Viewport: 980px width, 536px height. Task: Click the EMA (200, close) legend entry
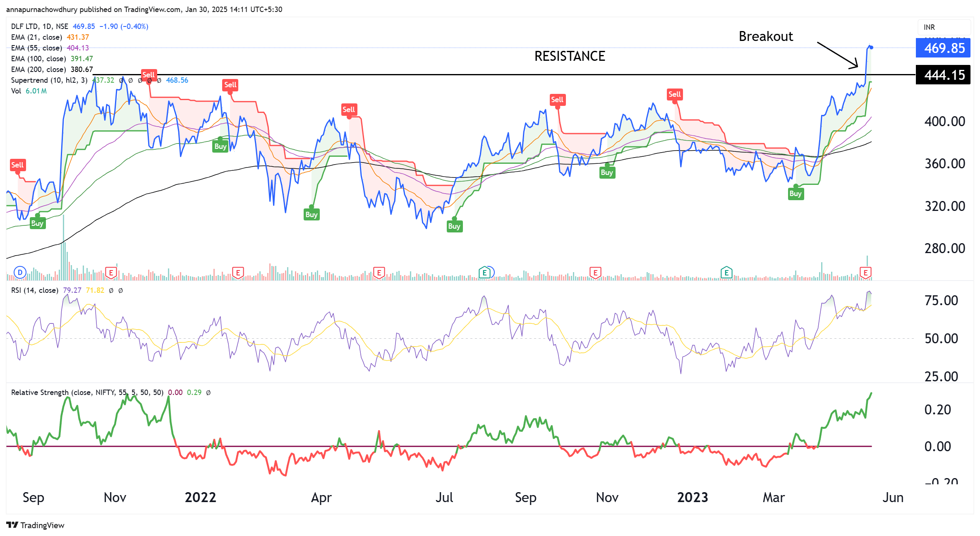[38, 69]
